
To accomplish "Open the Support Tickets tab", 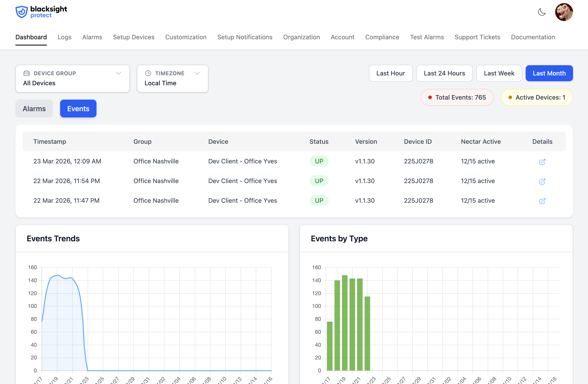I will click(x=477, y=37).
